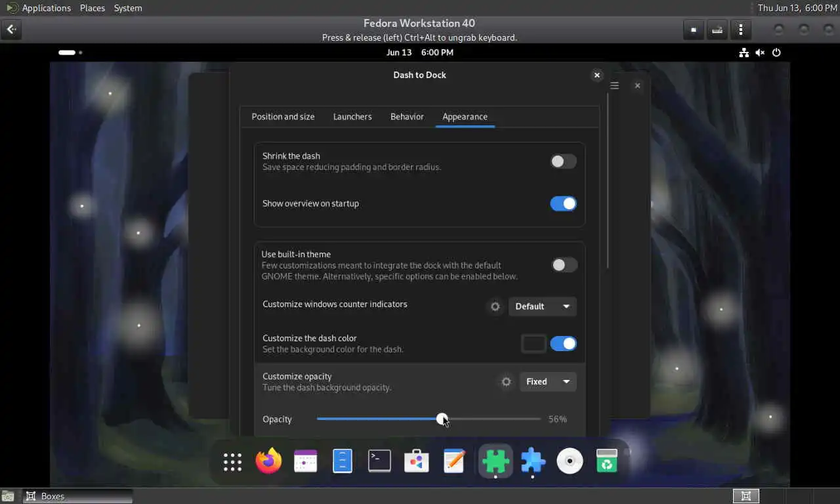Open the Trash icon in the dock
The height and width of the screenshot is (504, 840).
[x=607, y=461]
